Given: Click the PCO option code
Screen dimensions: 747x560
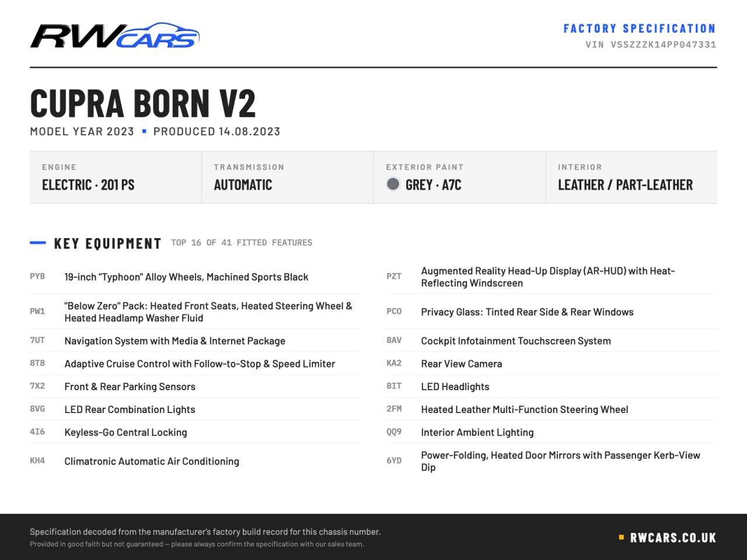Looking at the screenshot, I should [x=394, y=311].
